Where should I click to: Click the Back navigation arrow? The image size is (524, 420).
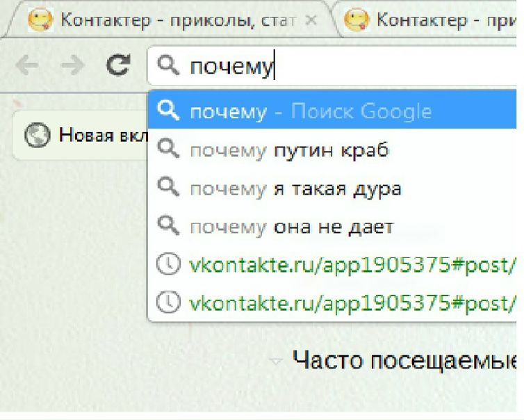[x=27, y=66]
